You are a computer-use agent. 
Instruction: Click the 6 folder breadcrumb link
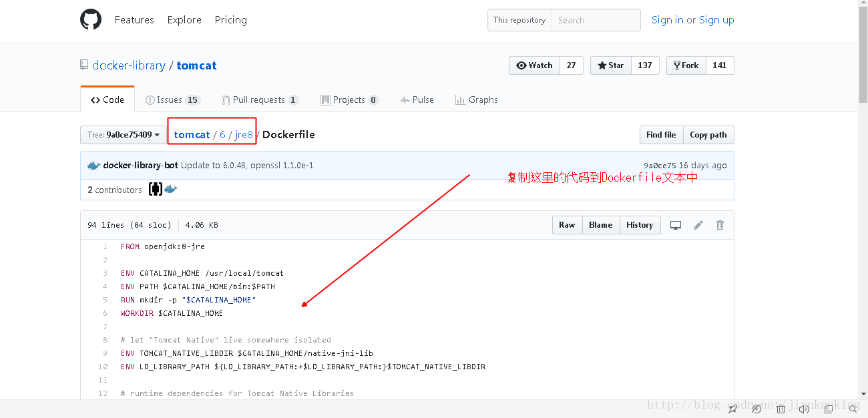tap(222, 135)
